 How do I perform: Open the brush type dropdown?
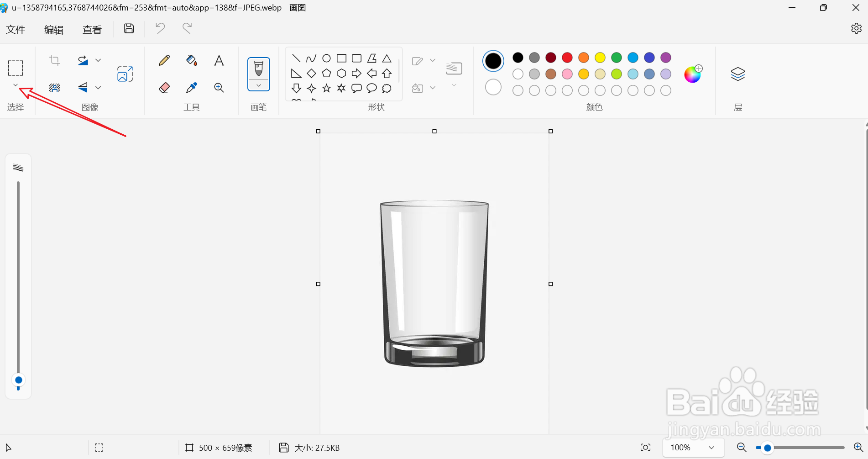click(259, 85)
